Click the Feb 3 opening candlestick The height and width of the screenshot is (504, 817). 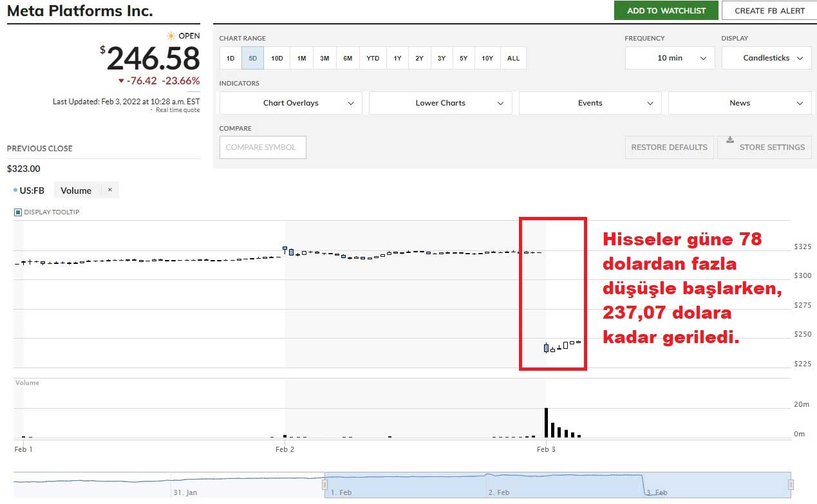546,348
